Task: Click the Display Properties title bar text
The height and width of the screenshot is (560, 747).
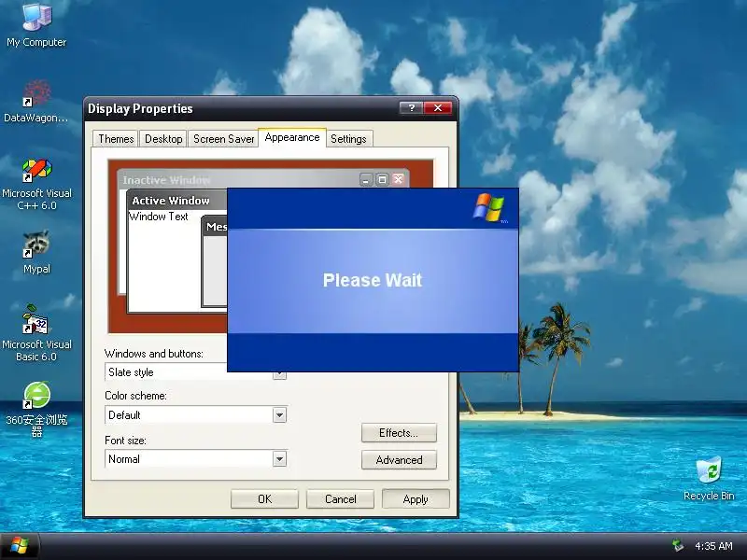Action: (141, 108)
